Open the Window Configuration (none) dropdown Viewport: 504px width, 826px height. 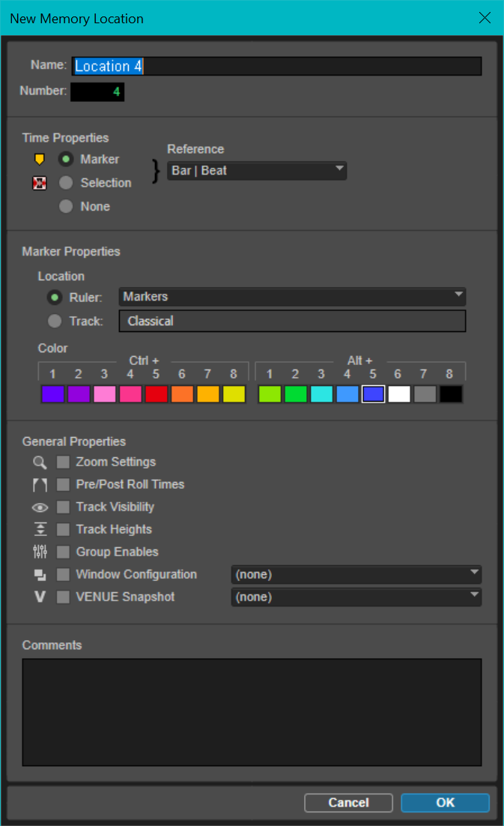(x=356, y=575)
